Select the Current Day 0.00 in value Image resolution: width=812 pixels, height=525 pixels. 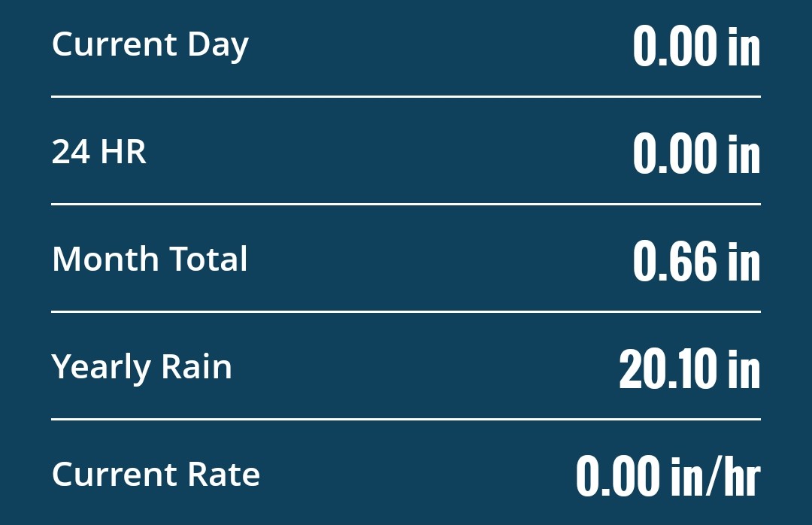[696, 46]
